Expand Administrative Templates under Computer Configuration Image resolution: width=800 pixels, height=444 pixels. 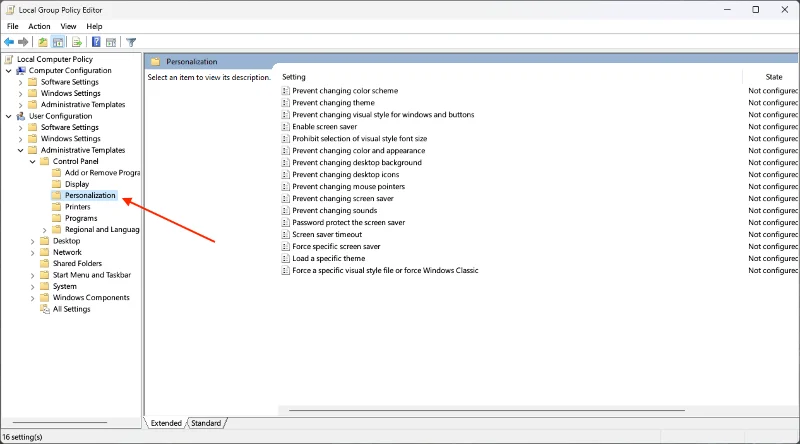pos(20,105)
